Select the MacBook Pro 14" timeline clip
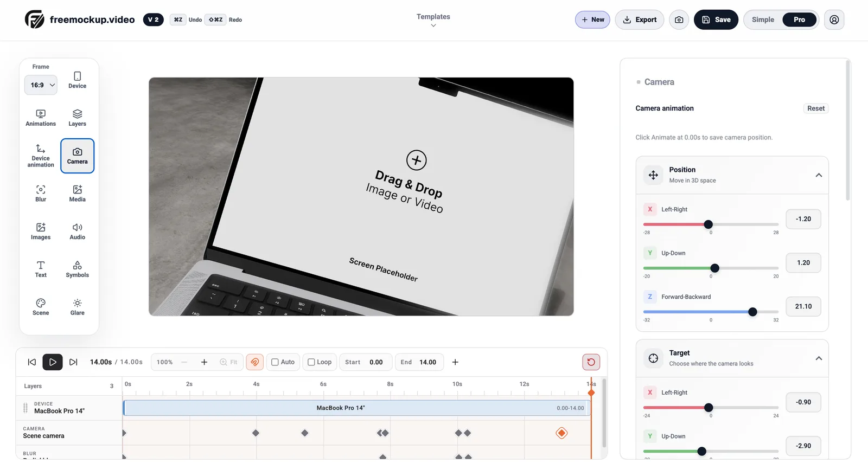The height and width of the screenshot is (476, 868). point(357,408)
